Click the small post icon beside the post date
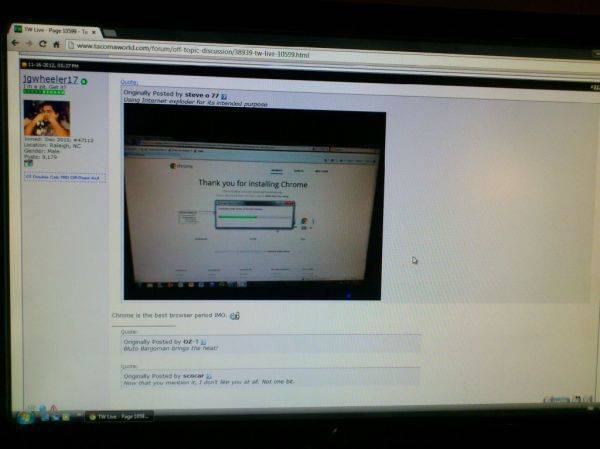The height and width of the screenshot is (449, 600). [24, 65]
